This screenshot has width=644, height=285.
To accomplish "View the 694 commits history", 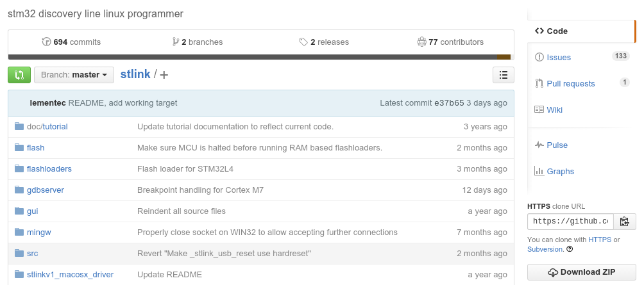I will 71,42.
